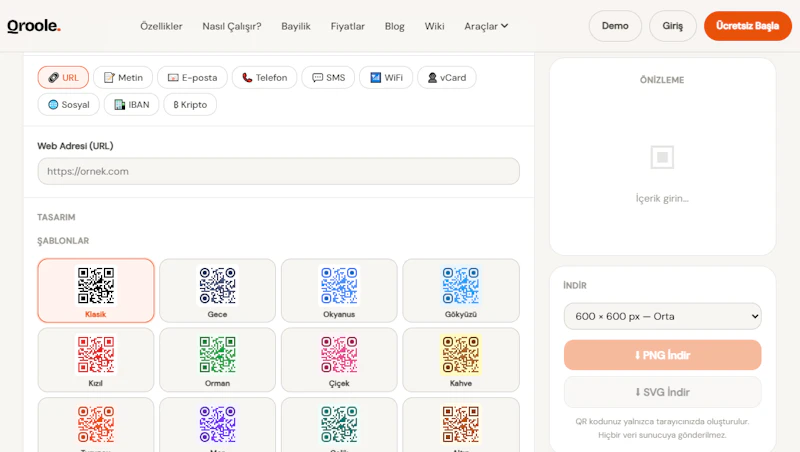Choose the E-posta QR type
This screenshot has width=800, height=452.
click(192, 78)
